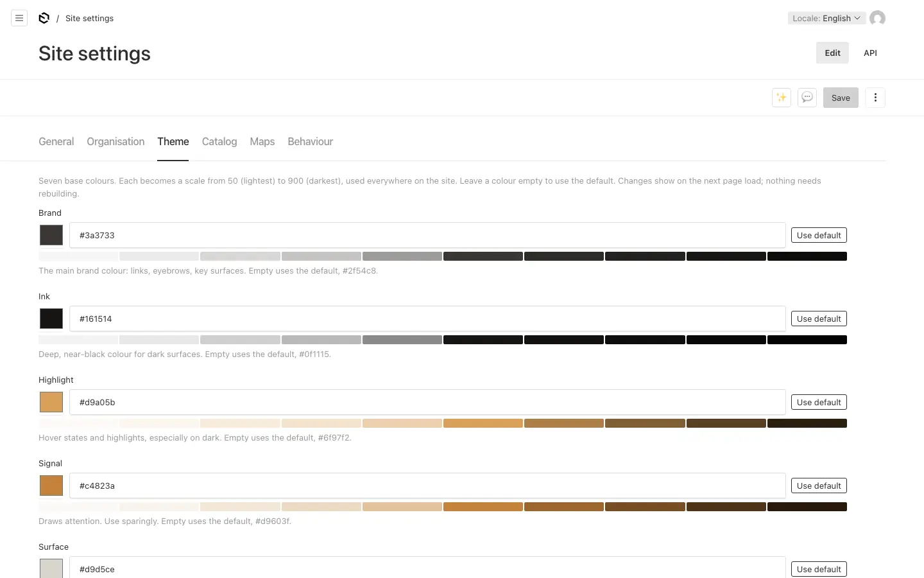
Task: Reset Ink colour with Use default
Action: [819, 319]
